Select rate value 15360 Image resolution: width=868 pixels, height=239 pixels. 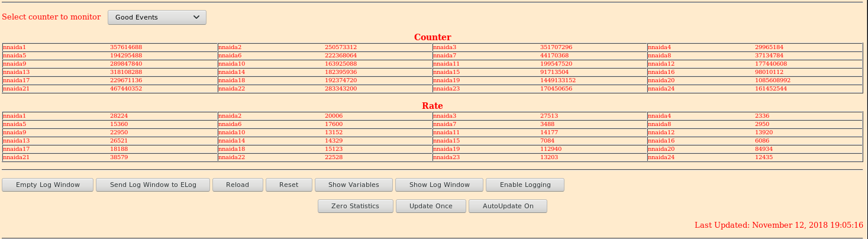119,124
